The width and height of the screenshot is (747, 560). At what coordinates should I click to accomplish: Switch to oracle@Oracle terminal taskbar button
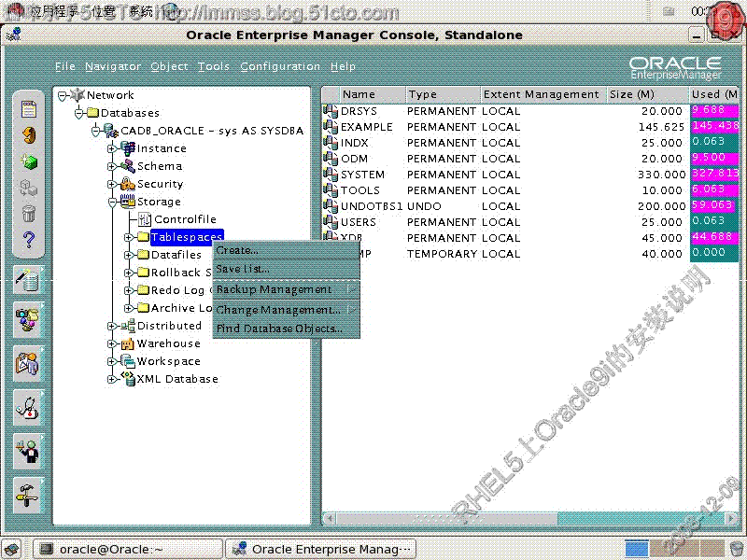coord(127,549)
